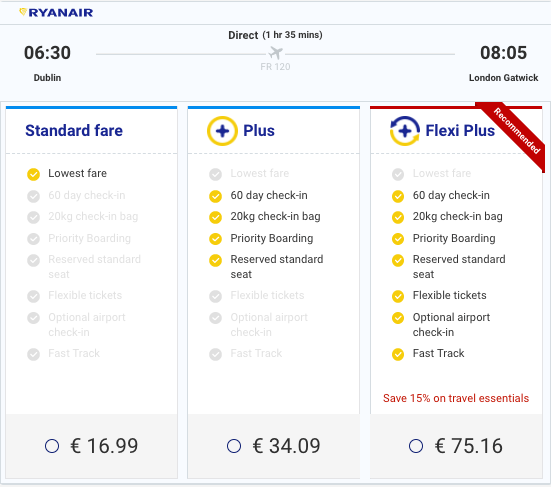Click the 20kg check-in bag checkmark under Plus
Image resolution: width=551 pixels, height=487 pixels.
point(215,217)
